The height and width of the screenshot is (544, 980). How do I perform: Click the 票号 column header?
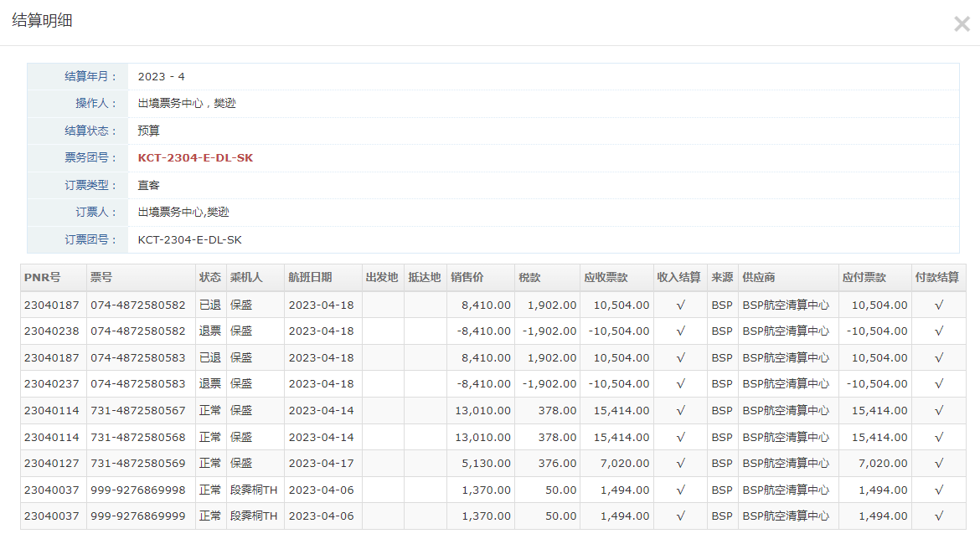tap(101, 278)
